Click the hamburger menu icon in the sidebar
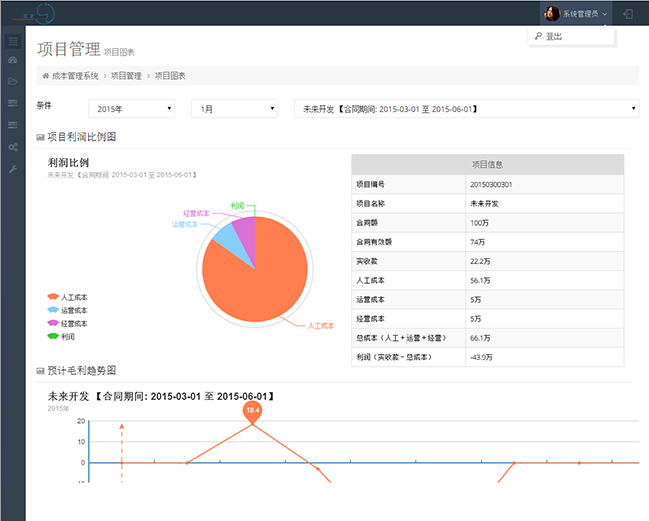Screen dimensions: 649x521 click(12, 42)
